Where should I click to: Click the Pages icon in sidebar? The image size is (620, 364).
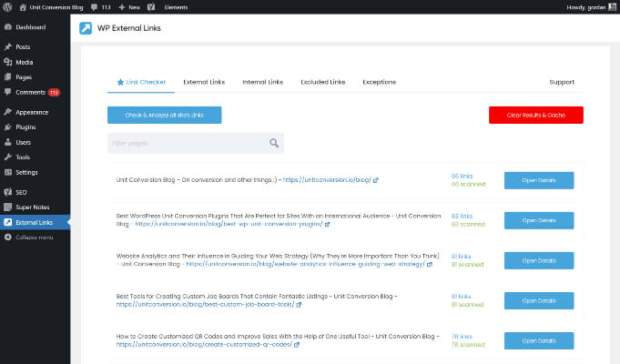(8, 77)
